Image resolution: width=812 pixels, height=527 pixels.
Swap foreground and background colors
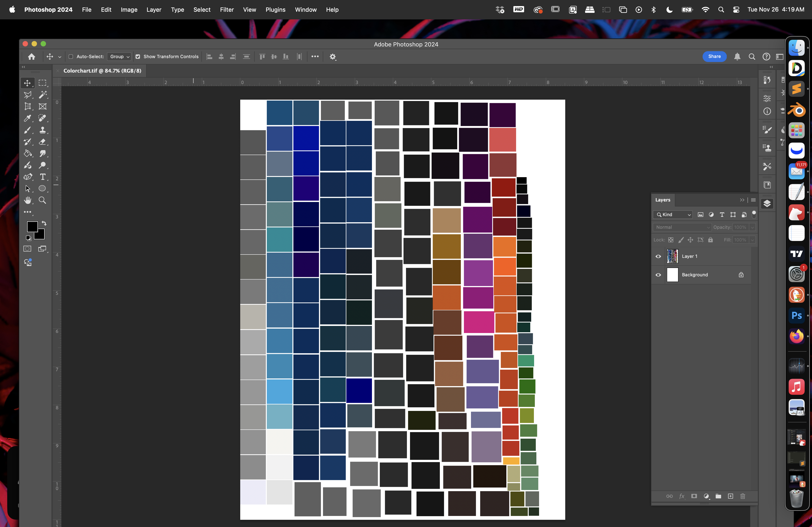click(44, 224)
